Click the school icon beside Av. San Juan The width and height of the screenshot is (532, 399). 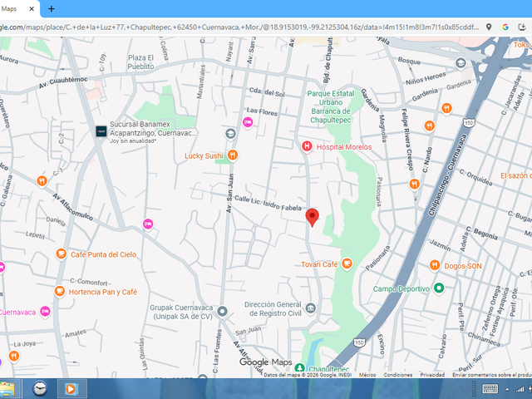230,134
